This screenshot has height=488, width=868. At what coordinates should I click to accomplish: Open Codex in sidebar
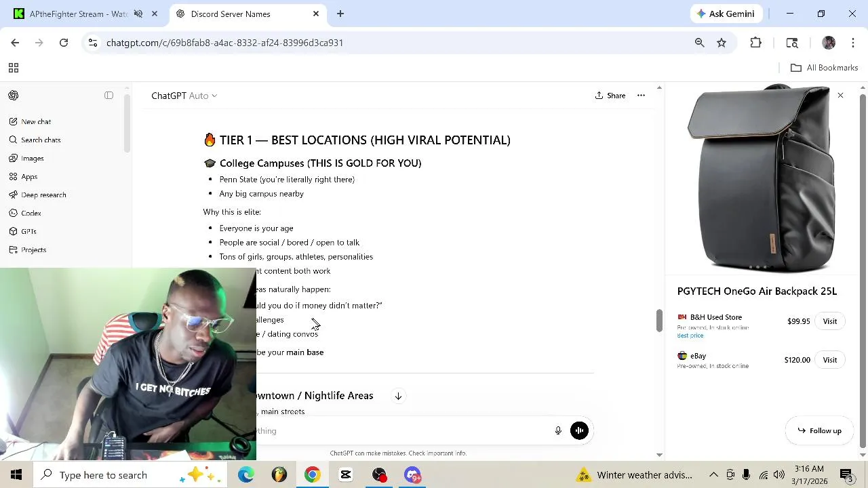click(31, 213)
